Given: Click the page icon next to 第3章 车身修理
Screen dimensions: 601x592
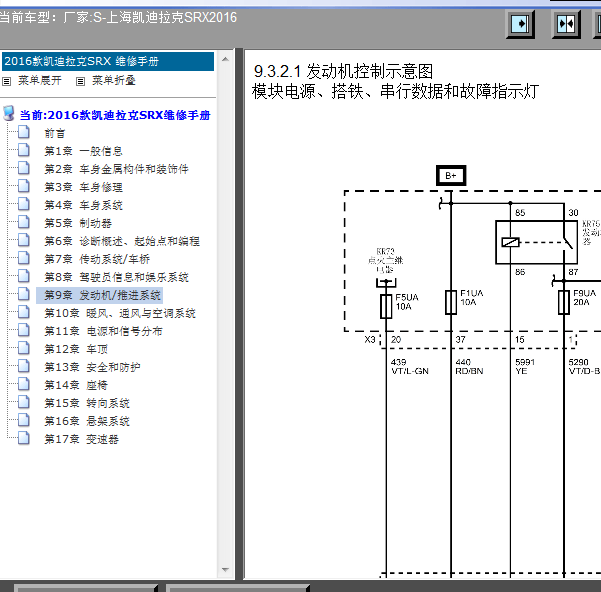Looking at the screenshot, I should pyautogui.click(x=24, y=186).
